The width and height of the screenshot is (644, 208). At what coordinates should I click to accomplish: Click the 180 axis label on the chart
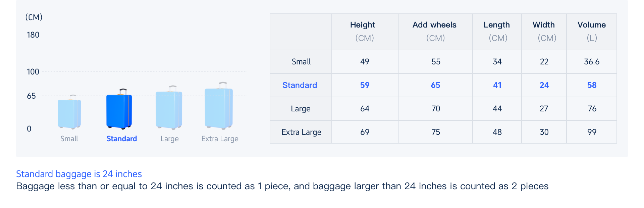(x=33, y=35)
